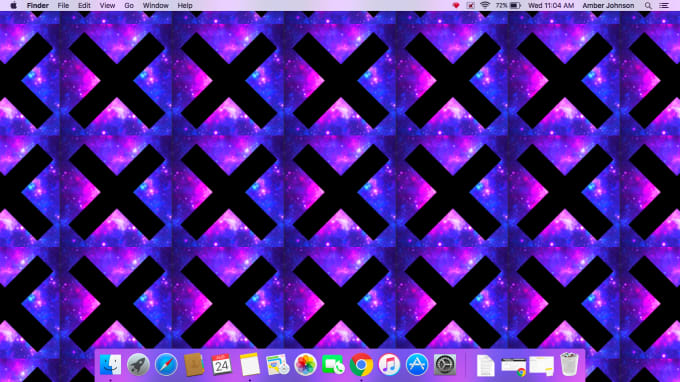Open the Apple menu

click(13, 6)
